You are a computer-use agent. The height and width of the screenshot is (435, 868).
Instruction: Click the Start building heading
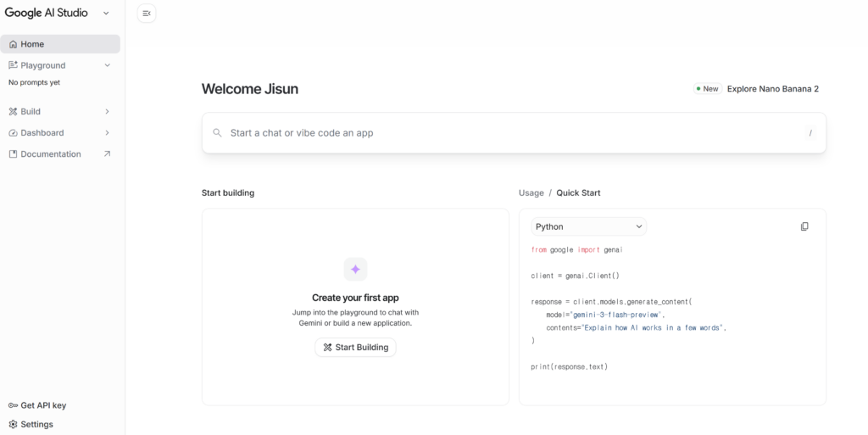228,193
